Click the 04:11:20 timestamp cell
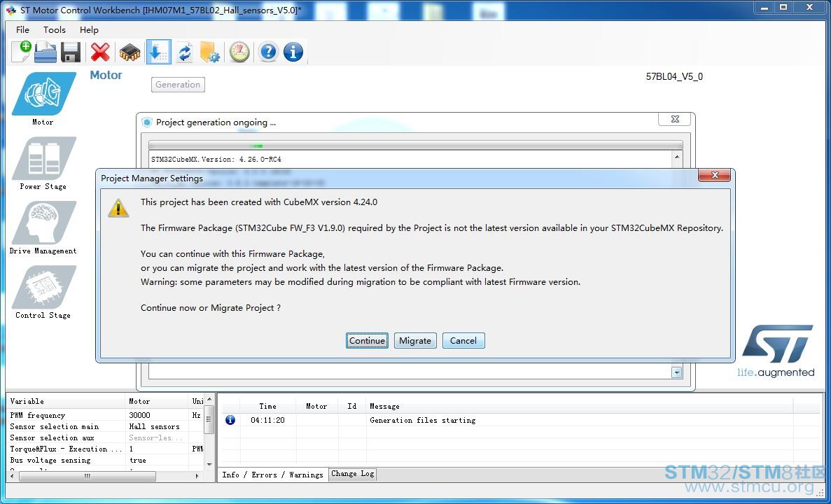The image size is (831, 504). pos(267,420)
